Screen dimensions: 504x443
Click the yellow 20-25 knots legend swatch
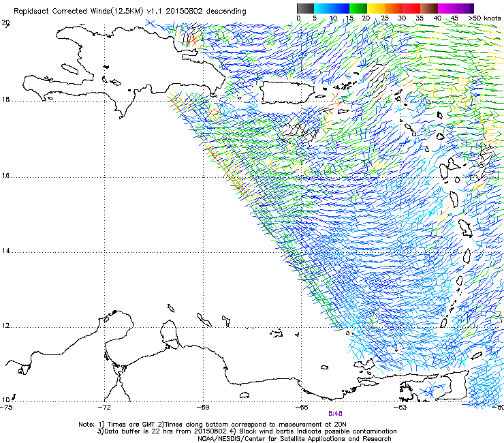[x=376, y=8]
